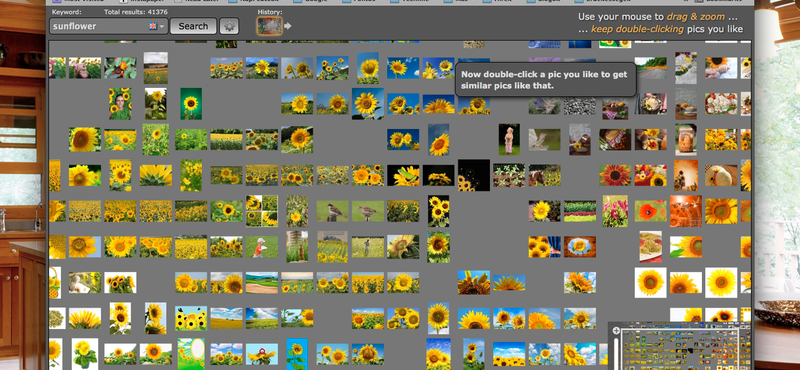Image resolution: width=800 pixels, height=370 pixels.
Task: Select the small bird on rock thumbnail
Action: 544,139
